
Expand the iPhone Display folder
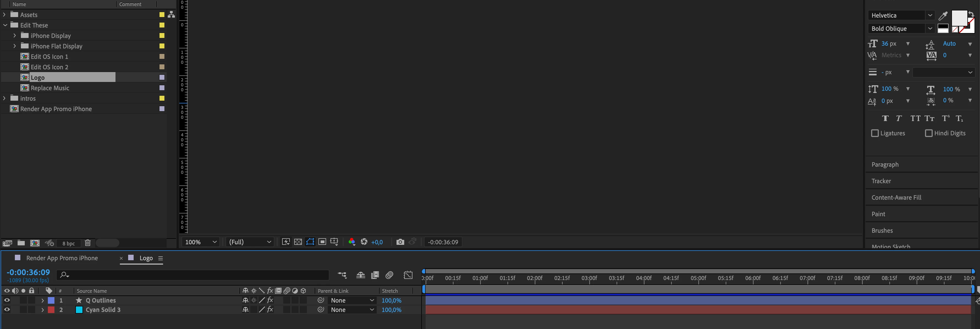[15, 35]
